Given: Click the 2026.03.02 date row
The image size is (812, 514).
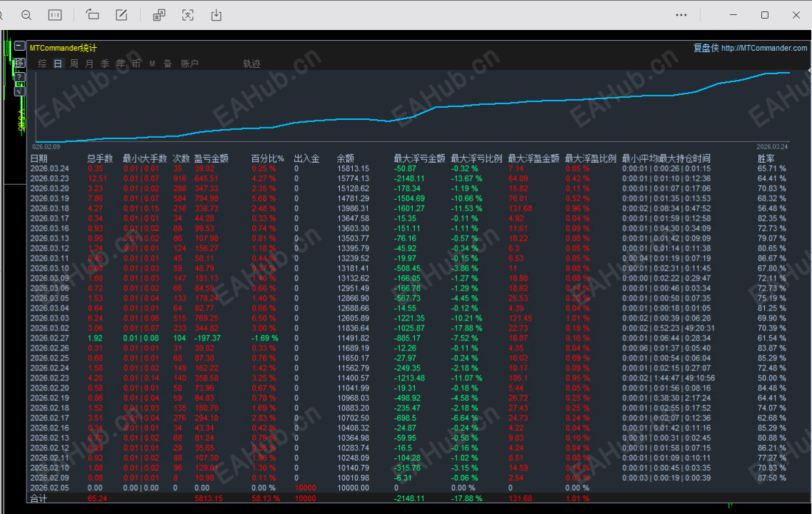Looking at the screenshot, I should (x=50, y=328).
